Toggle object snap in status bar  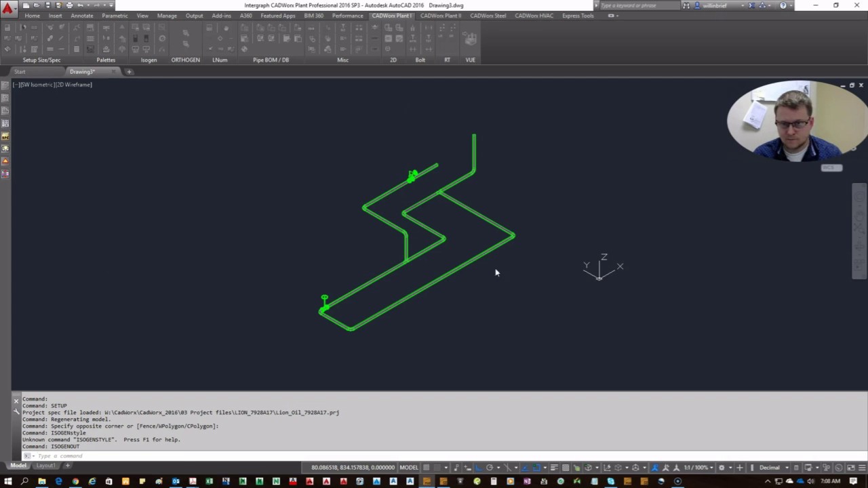click(x=536, y=468)
